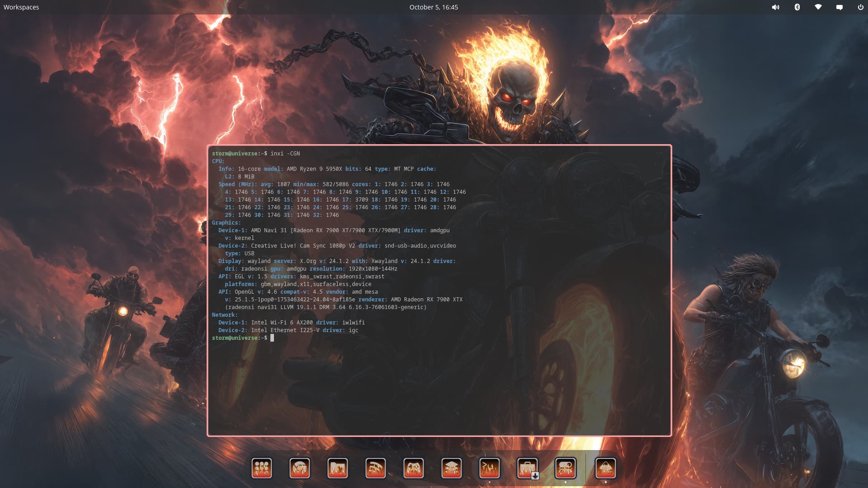Open the calendar from October 5, 16:45
The height and width of the screenshot is (488, 868).
point(434,7)
